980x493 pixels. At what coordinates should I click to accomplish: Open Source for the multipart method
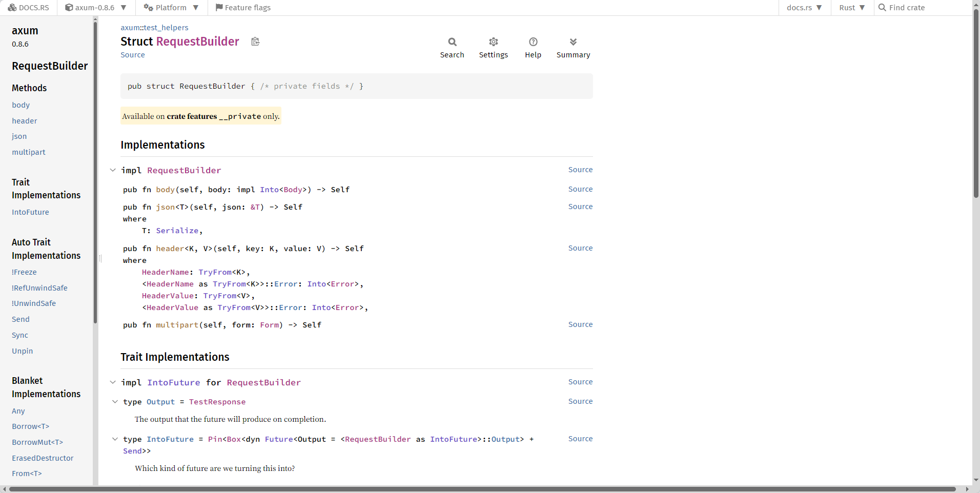pyautogui.click(x=580, y=324)
